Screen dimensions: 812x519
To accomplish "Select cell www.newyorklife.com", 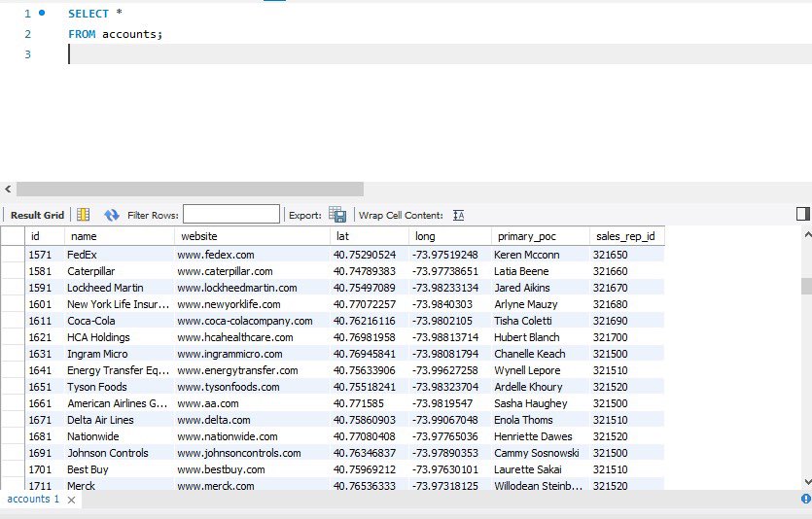I will 252,304.
